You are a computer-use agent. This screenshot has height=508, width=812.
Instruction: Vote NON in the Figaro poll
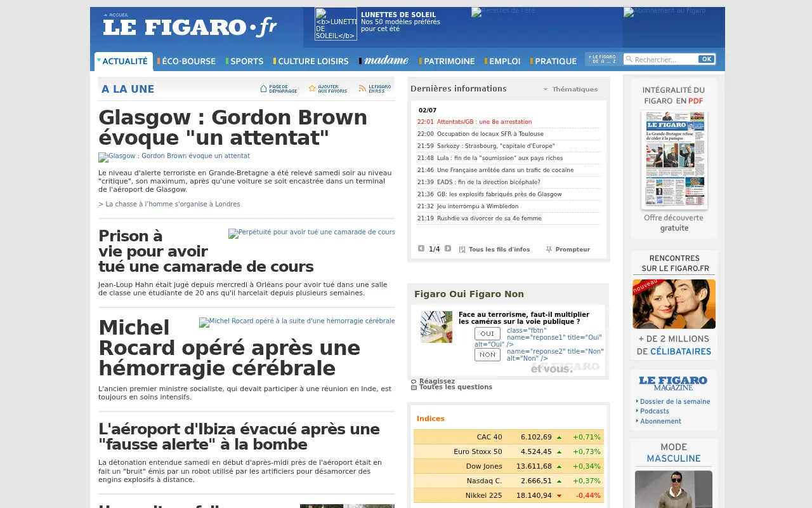[x=487, y=355]
